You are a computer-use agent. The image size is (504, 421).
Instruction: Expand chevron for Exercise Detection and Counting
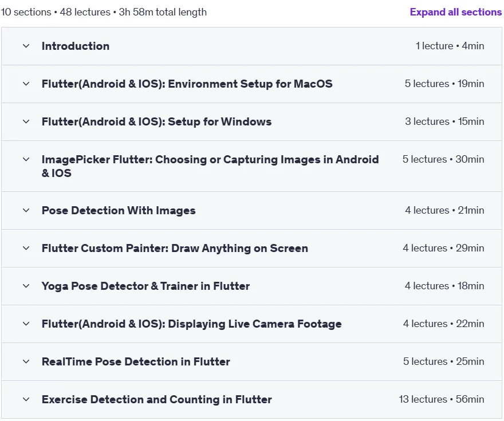(x=26, y=399)
